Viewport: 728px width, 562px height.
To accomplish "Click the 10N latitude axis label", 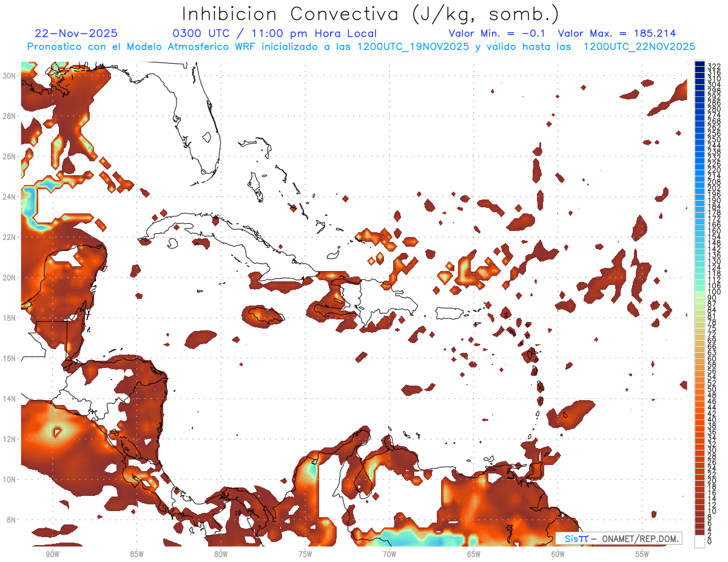I will pyautogui.click(x=9, y=479).
